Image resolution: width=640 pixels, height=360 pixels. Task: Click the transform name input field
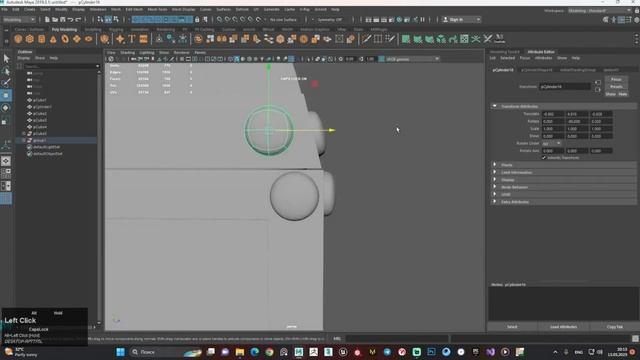click(565, 87)
